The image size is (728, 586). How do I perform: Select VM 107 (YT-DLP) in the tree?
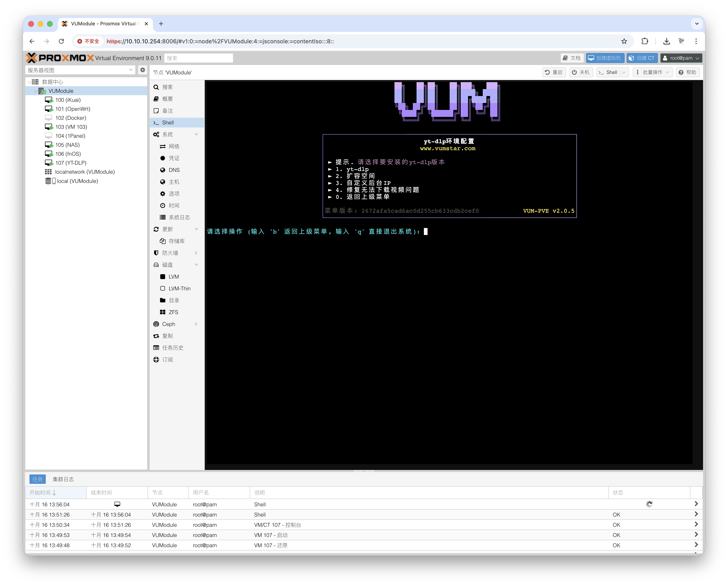[x=71, y=163]
